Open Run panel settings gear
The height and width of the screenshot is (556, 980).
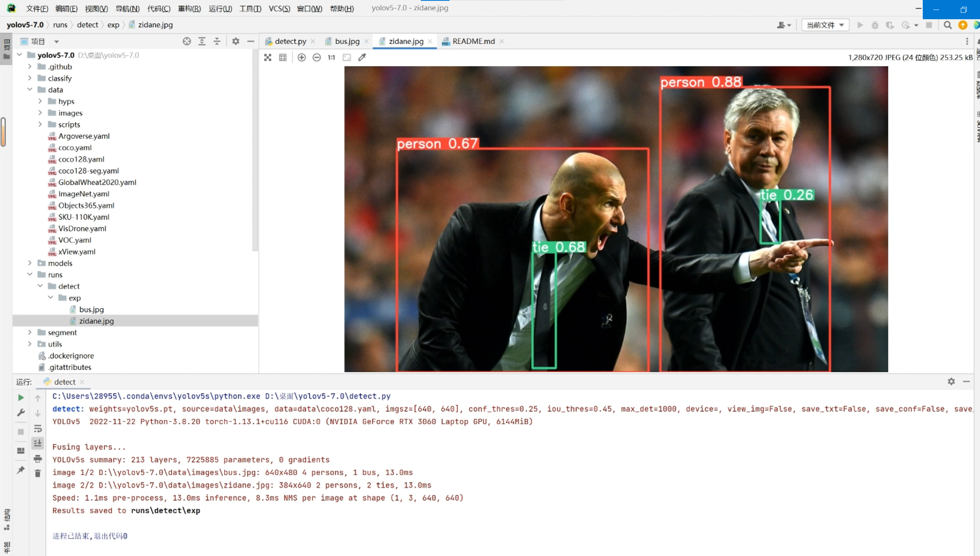[x=951, y=381]
